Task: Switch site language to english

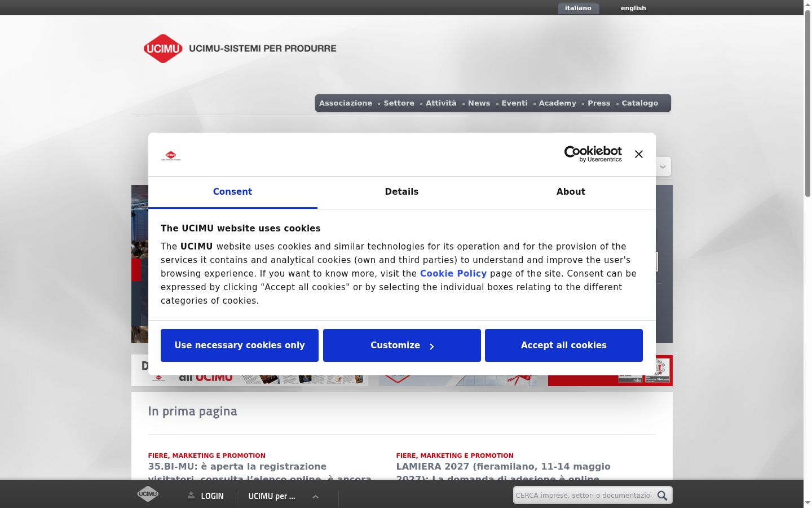Action: [x=633, y=8]
